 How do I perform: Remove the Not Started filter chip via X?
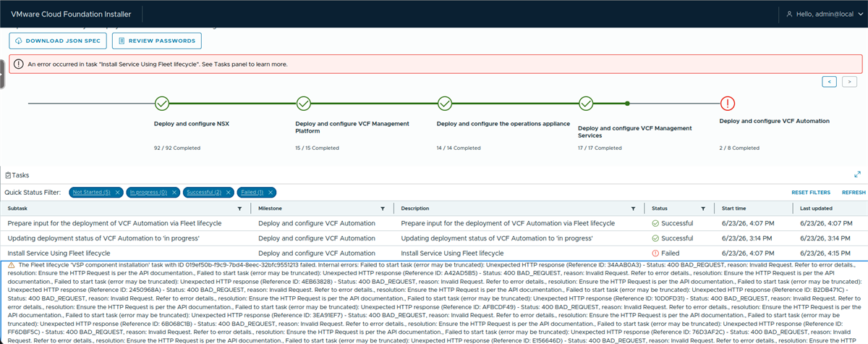coord(117,192)
